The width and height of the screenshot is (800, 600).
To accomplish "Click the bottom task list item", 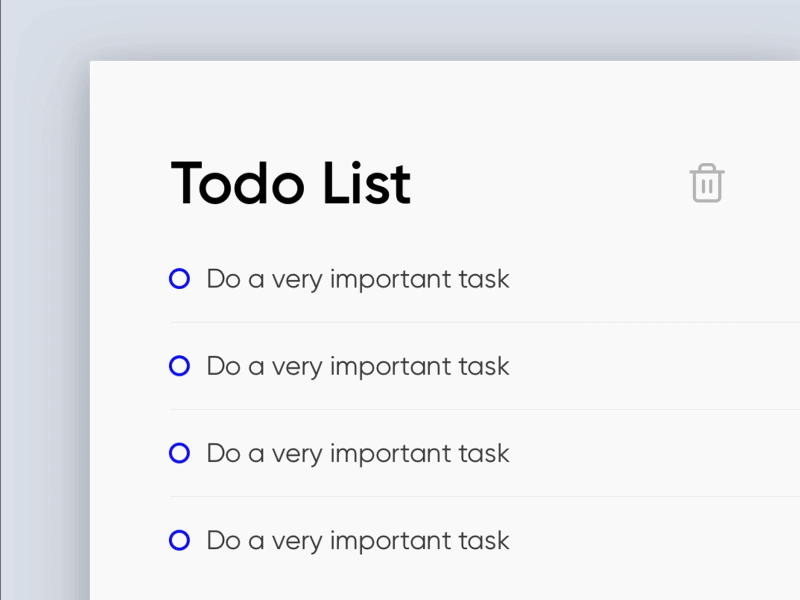I will pos(357,540).
